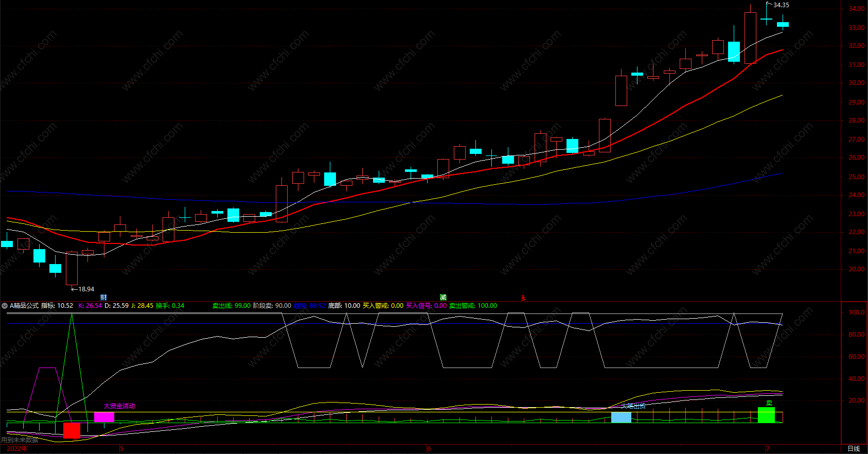Click the 20.00 price axis label in the main chart
The image size is (868, 454).
pyautogui.click(x=857, y=269)
